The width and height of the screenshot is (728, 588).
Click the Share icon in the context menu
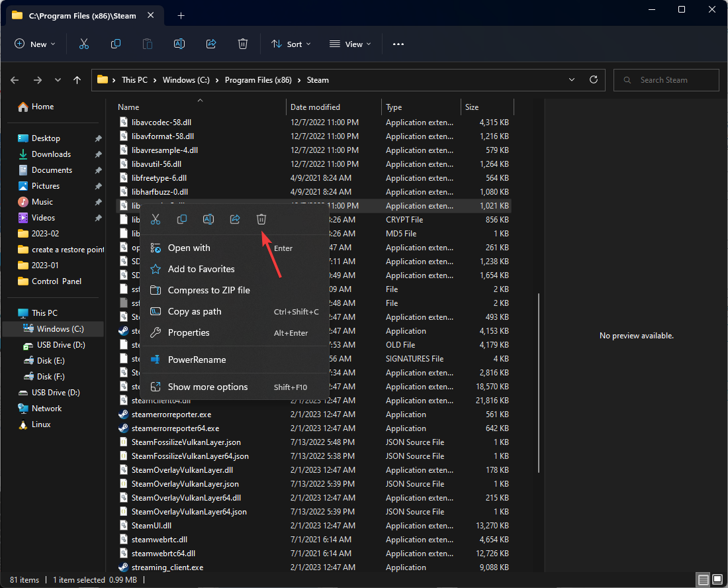(235, 219)
